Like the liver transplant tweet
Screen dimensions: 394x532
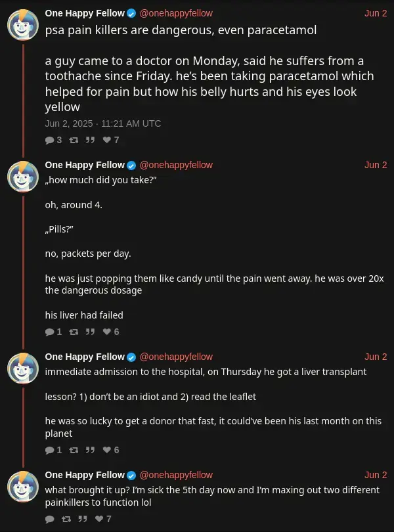[108, 450]
